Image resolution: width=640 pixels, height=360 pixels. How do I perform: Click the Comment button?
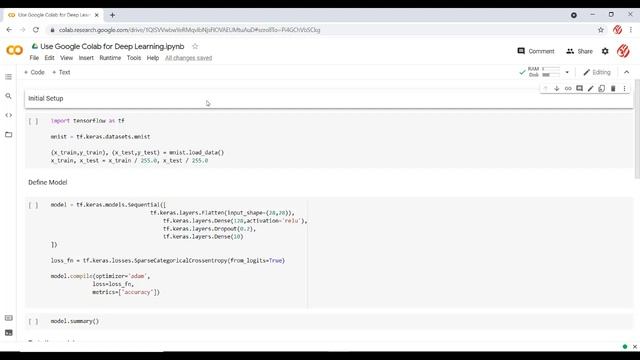[x=536, y=51]
